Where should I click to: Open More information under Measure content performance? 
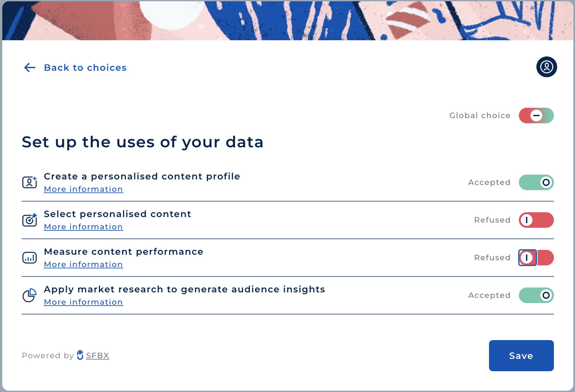pos(83,264)
